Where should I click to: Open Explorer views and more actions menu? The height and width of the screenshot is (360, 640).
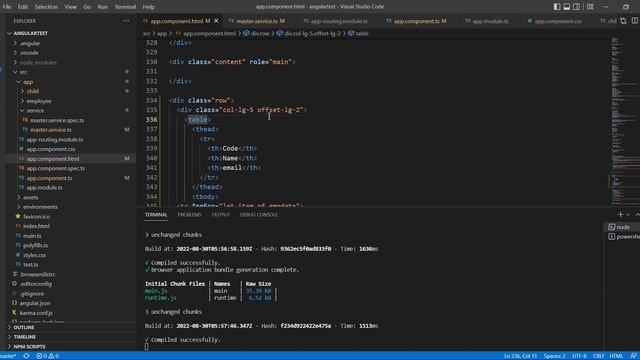click(126, 21)
